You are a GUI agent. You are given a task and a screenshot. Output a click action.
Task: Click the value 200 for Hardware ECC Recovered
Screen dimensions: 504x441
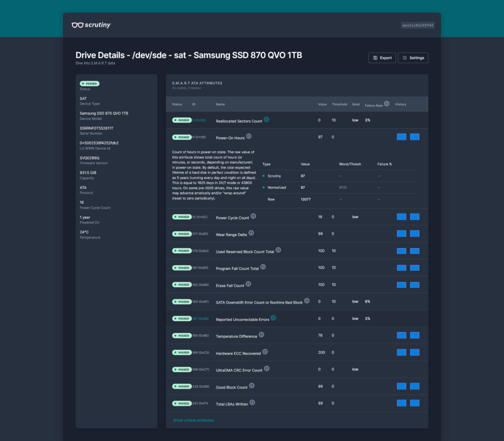tap(321, 352)
